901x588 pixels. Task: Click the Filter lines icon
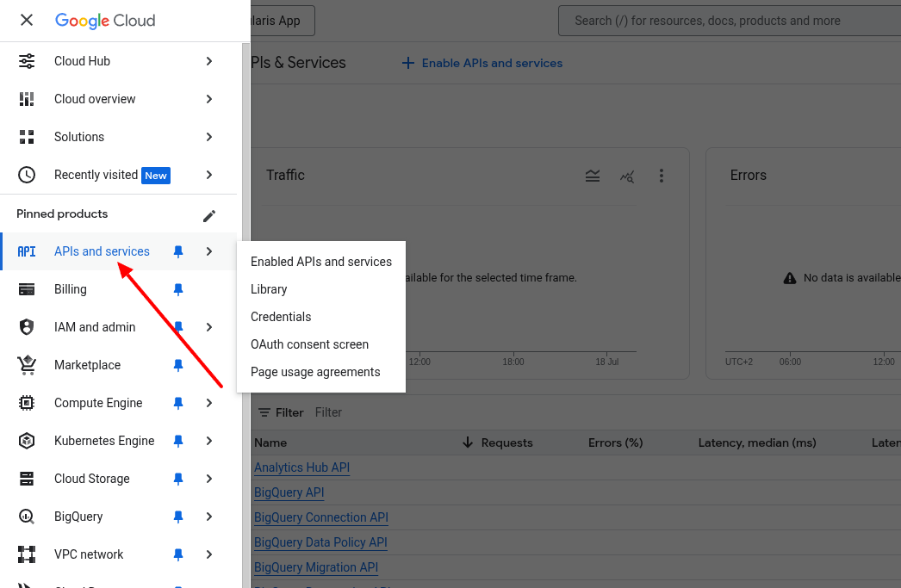264,412
